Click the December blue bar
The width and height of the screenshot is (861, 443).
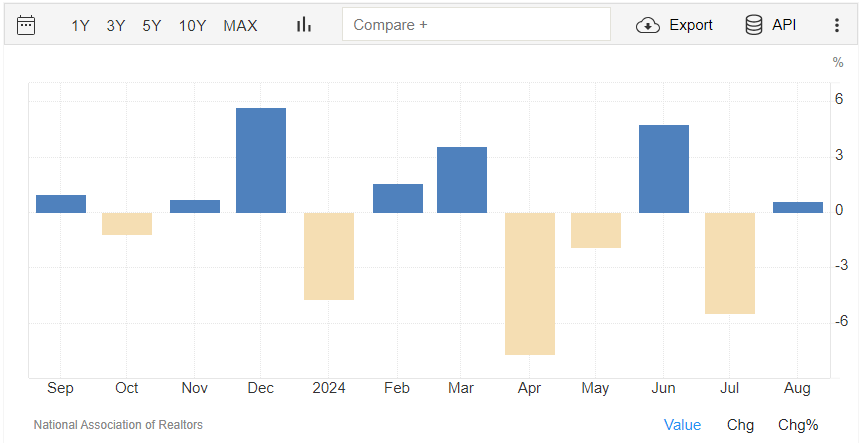click(261, 160)
